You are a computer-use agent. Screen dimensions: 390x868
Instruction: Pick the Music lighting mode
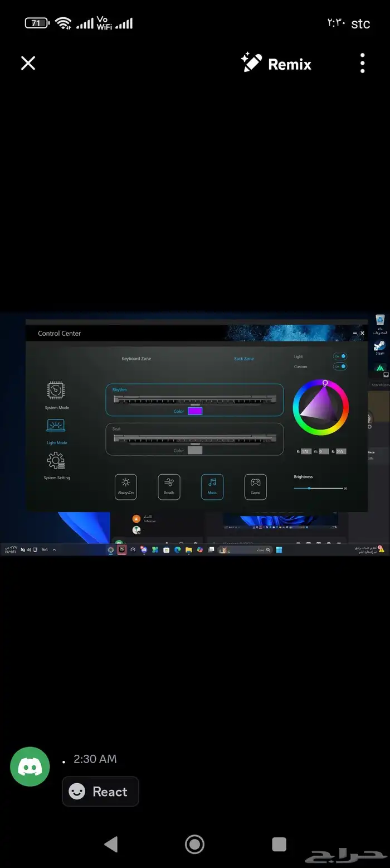(x=212, y=486)
